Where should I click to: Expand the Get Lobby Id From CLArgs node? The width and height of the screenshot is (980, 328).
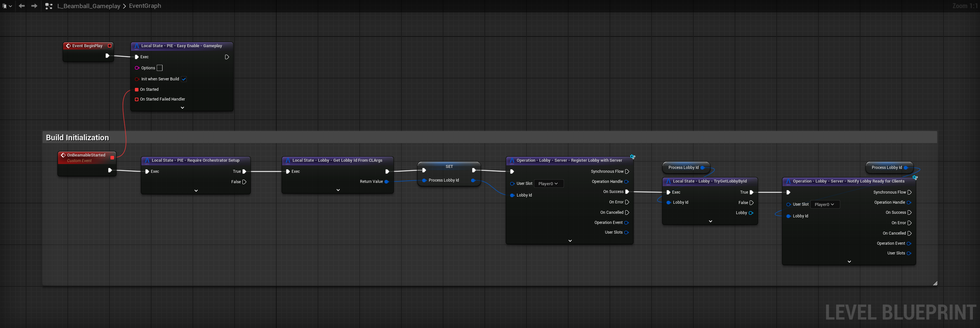(x=338, y=190)
